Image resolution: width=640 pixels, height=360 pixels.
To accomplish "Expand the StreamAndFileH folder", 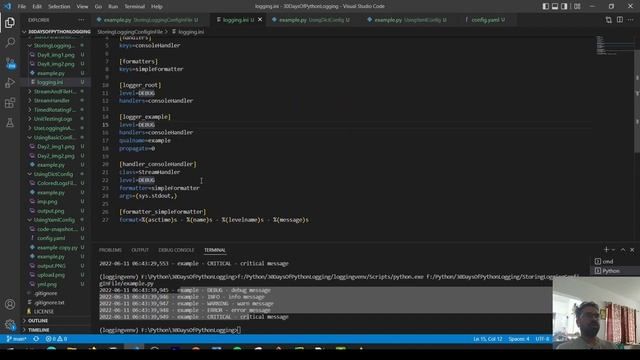I will (x=55, y=91).
